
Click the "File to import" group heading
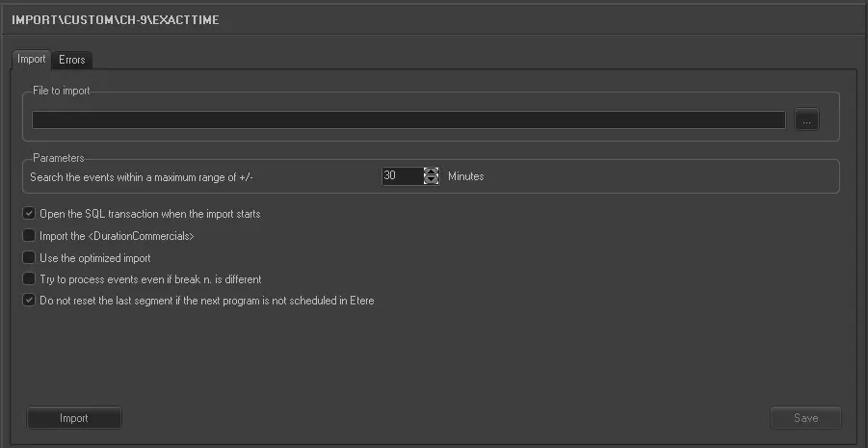tap(62, 91)
